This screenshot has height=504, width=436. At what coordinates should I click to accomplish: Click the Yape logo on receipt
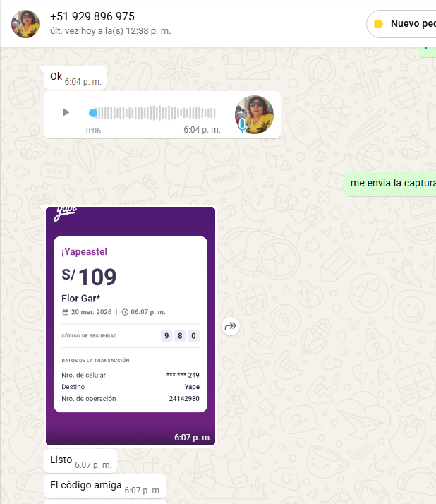click(66, 212)
